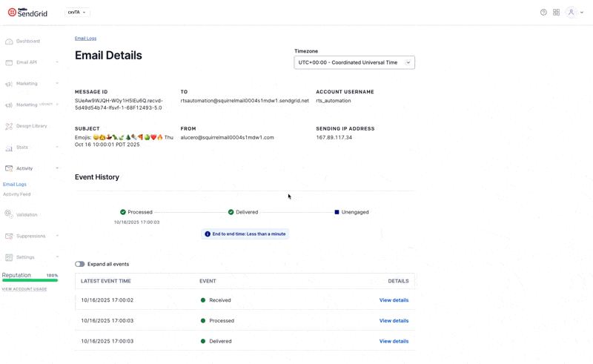Image resolution: width=593 pixels, height=364 pixels.
Task: Click the Delivered step in event timeline
Action: (x=242, y=212)
